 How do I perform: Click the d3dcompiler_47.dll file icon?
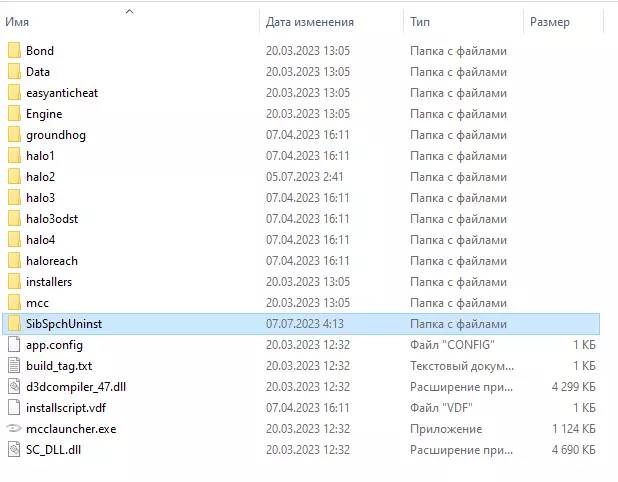[x=14, y=387]
